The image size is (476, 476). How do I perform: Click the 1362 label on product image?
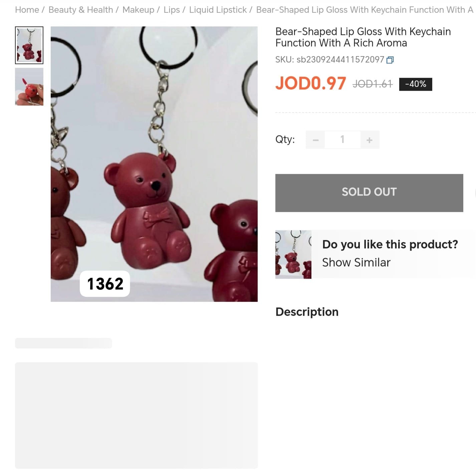point(105,284)
